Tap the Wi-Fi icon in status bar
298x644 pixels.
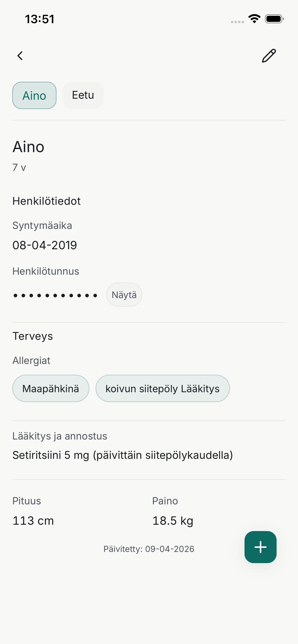pyautogui.click(x=254, y=18)
